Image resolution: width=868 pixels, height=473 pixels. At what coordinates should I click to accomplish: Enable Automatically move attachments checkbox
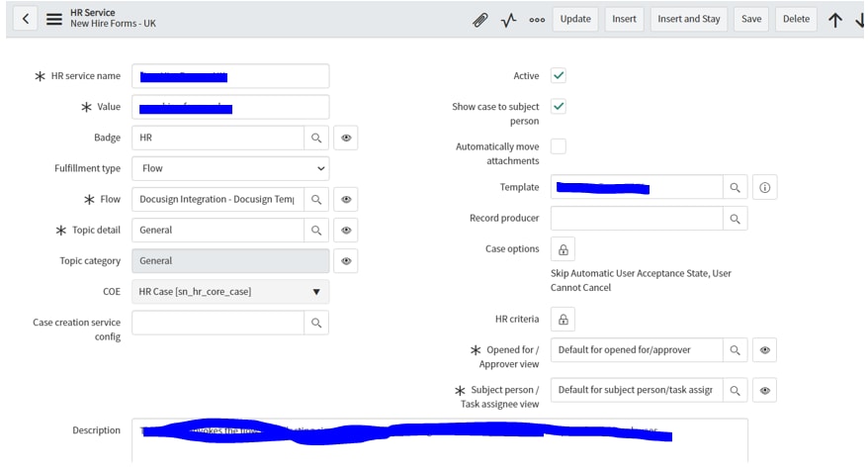559,146
